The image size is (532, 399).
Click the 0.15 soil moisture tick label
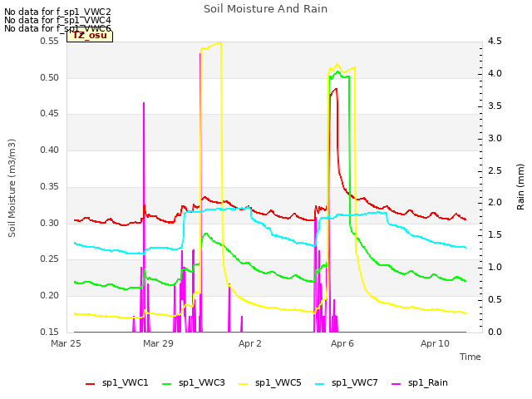coord(49,332)
